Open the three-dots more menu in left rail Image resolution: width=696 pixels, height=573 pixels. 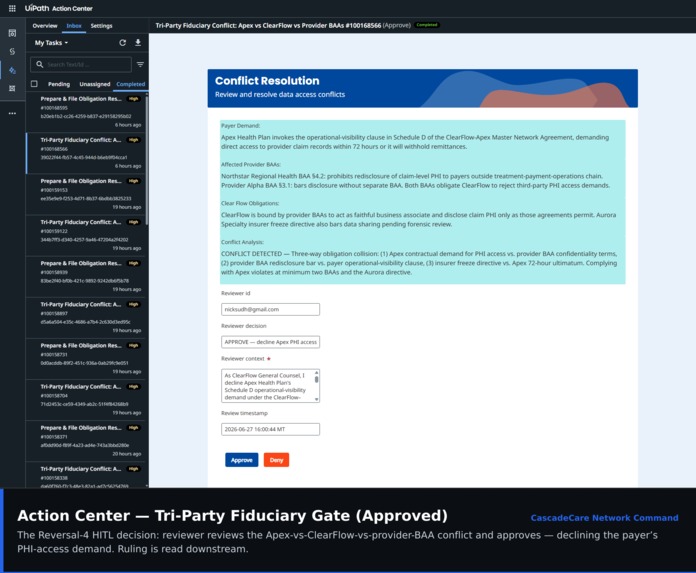[12, 114]
